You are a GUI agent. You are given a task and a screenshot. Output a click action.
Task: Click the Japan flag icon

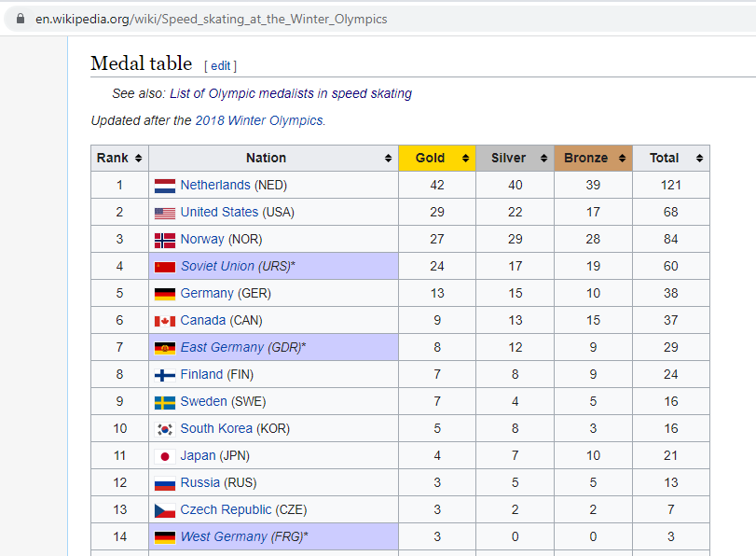(x=165, y=456)
